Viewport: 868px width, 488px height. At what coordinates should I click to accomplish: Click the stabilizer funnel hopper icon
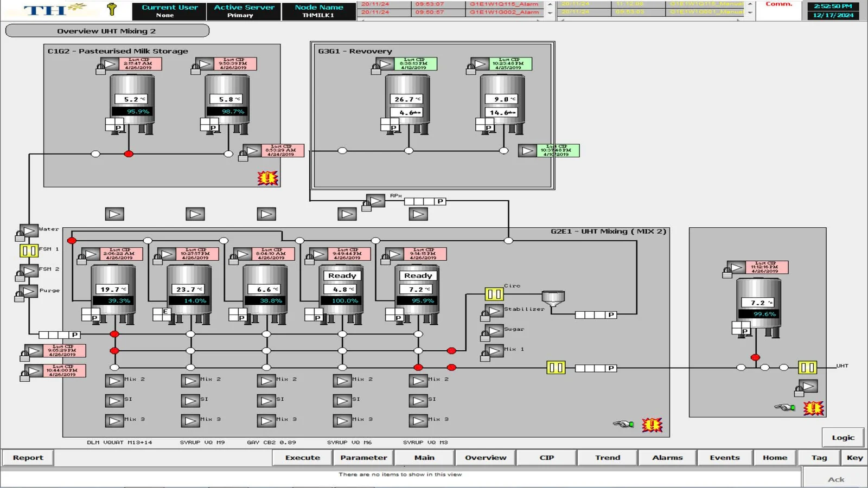[x=553, y=299]
